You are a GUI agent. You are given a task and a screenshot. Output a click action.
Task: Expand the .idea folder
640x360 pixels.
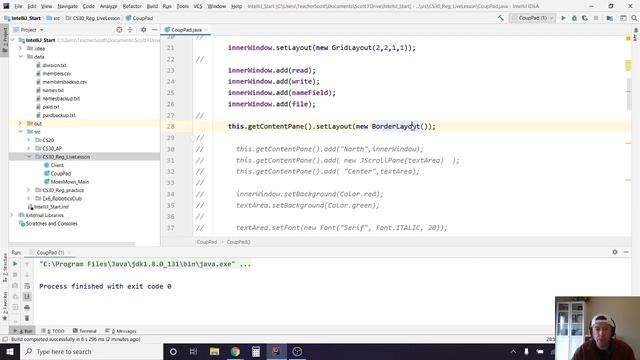pos(20,48)
